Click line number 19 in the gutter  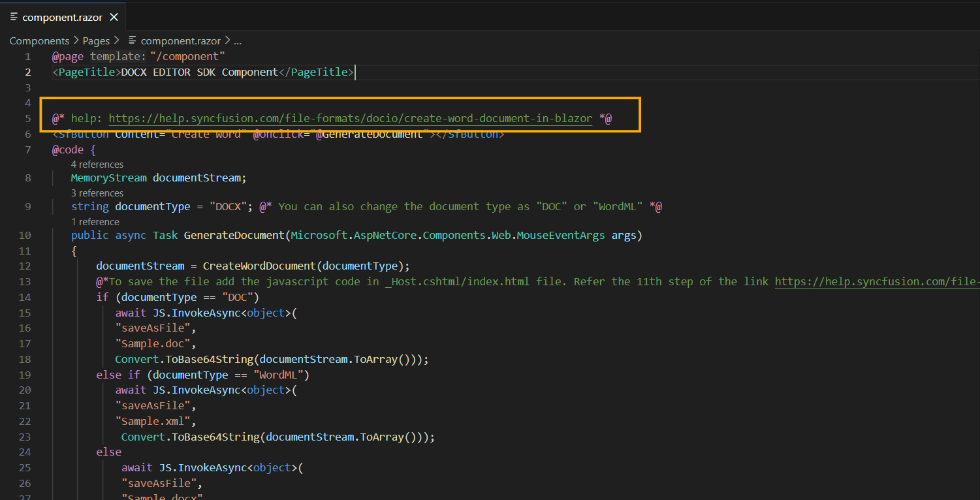(x=25, y=375)
